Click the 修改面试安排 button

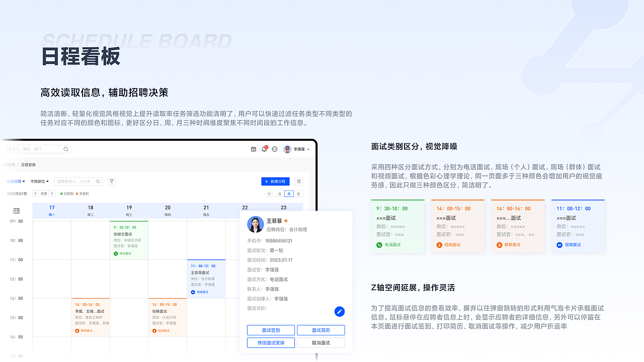coord(271,343)
